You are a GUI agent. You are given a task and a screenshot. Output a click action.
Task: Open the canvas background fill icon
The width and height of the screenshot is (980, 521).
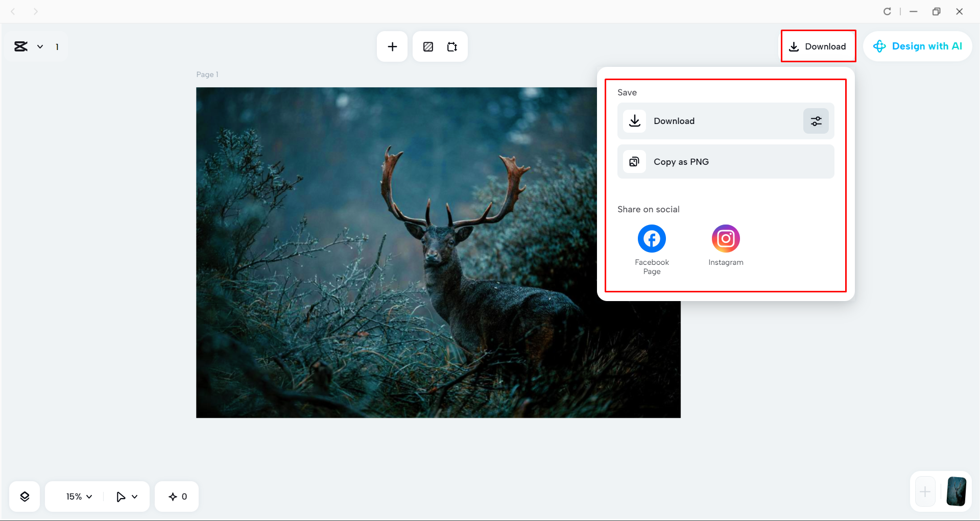pyautogui.click(x=428, y=46)
